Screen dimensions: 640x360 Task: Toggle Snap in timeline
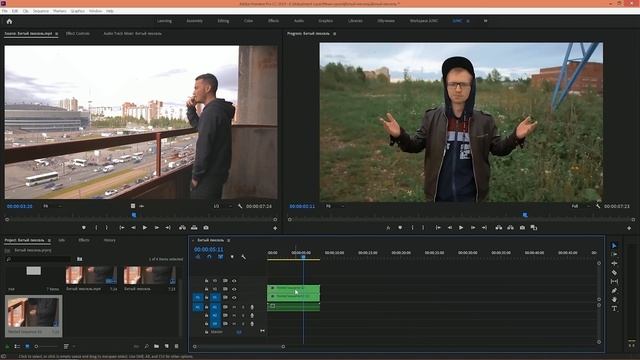[209, 257]
